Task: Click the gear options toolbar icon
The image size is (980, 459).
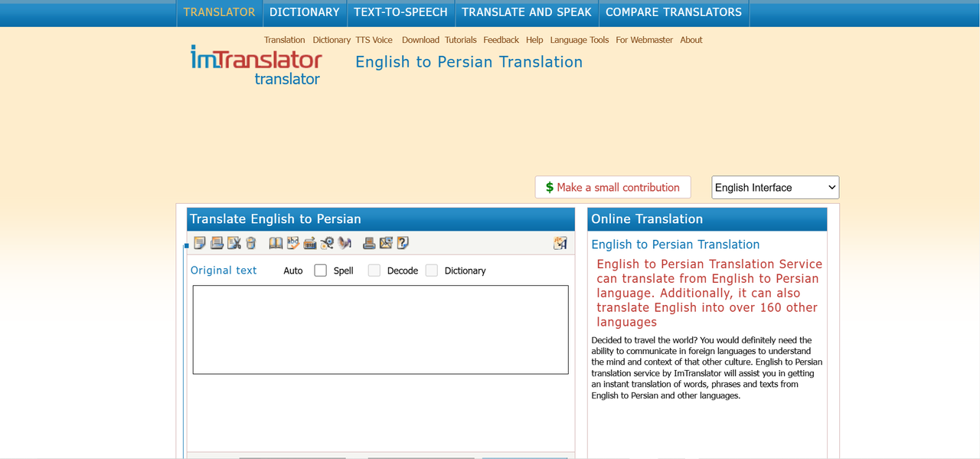Action: pos(327,243)
